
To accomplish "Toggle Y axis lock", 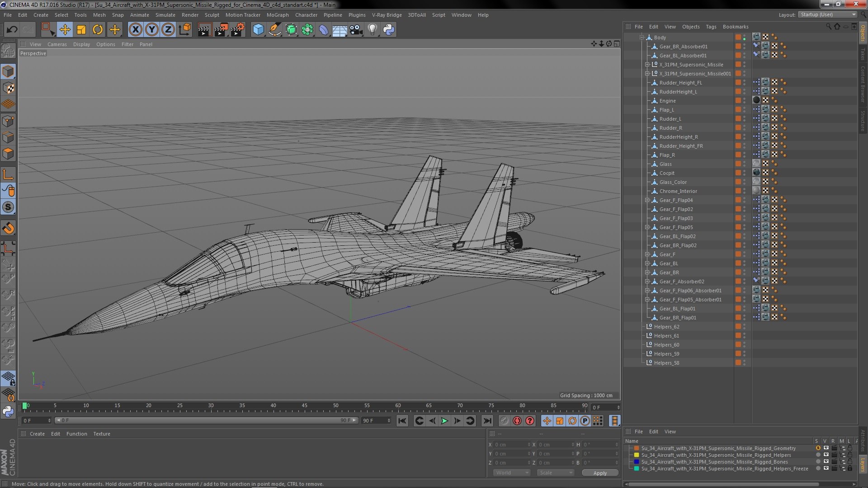I will click(152, 30).
